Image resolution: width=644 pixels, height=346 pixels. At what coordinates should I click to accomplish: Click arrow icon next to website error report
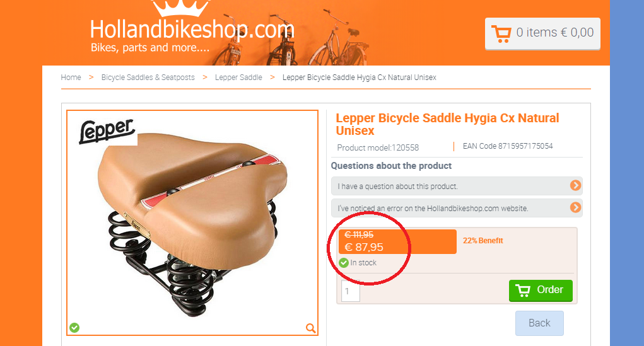[575, 207]
